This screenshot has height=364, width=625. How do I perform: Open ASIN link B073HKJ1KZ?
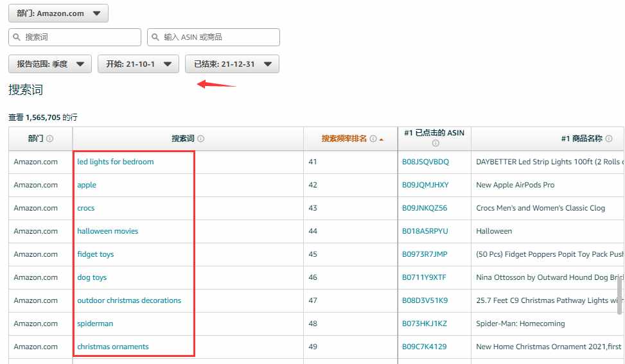[425, 324]
